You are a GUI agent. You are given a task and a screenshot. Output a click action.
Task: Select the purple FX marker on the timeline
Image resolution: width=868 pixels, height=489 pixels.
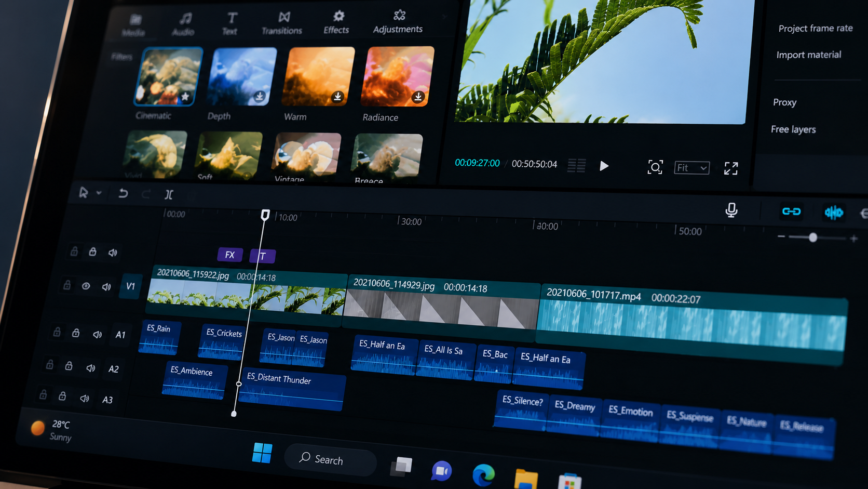[x=230, y=255]
